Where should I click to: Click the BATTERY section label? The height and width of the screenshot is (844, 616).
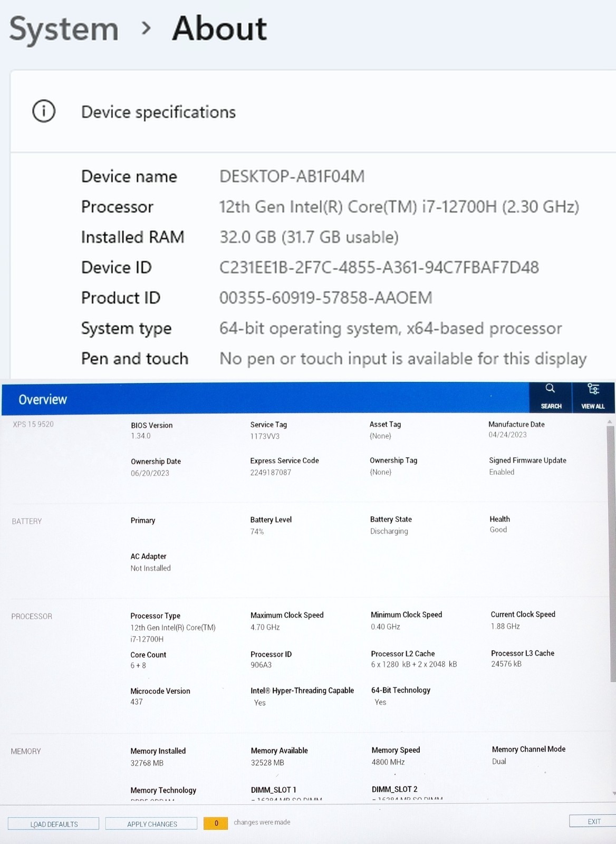pyautogui.click(x=27, y=521)
